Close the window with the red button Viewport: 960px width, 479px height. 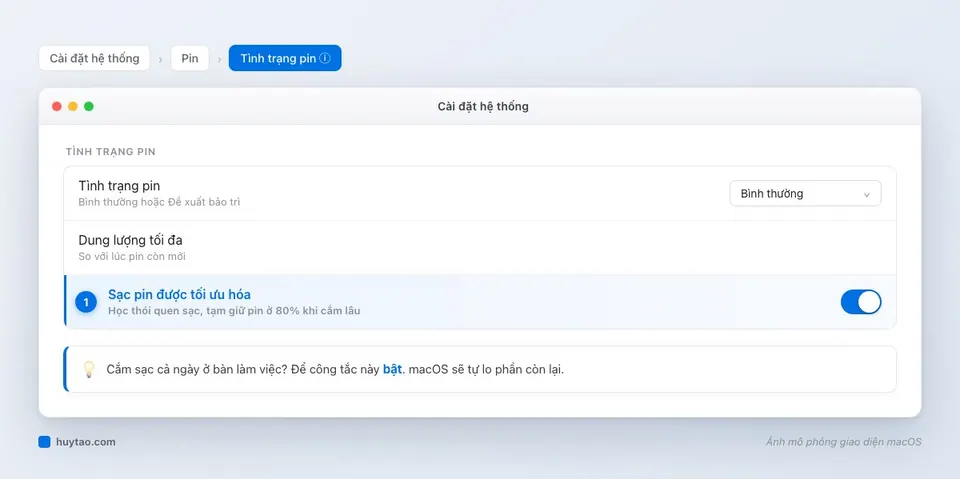(x=57, y=107)
